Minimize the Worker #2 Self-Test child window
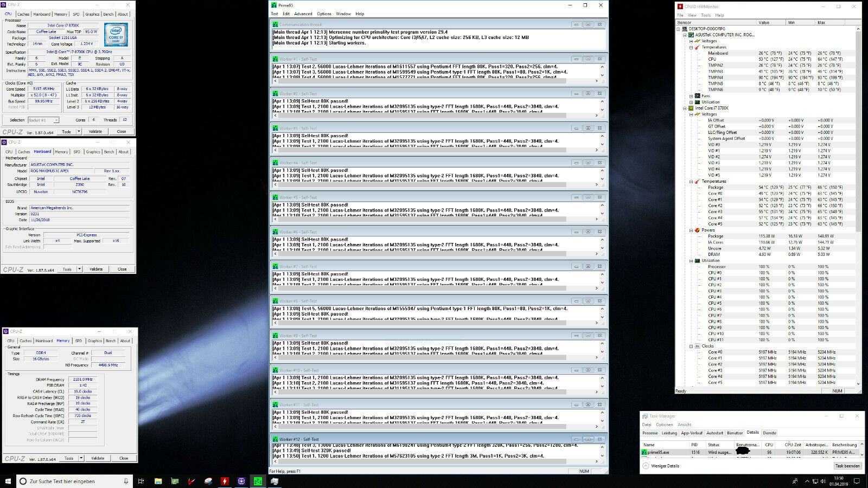The height and width of the screenshot is (488, 868). [x=576, y=93]
